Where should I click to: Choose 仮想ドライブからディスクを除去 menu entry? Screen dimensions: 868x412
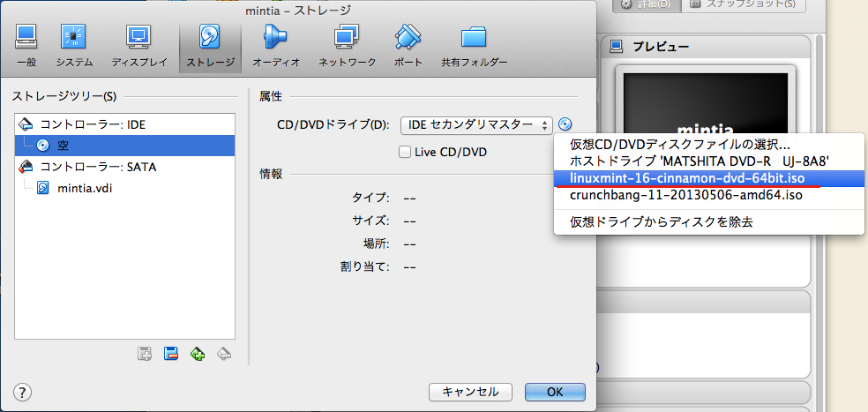(x=662, y=221)
